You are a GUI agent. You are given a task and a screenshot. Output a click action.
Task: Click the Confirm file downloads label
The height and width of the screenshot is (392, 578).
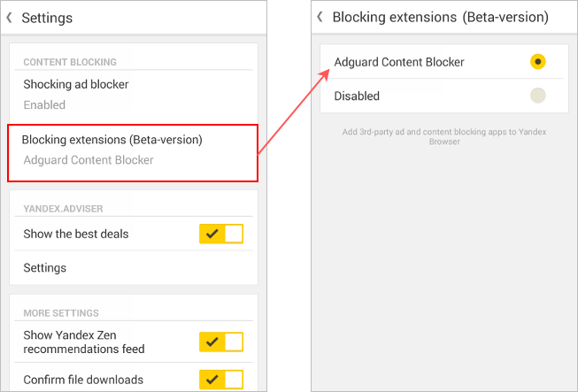83,380
